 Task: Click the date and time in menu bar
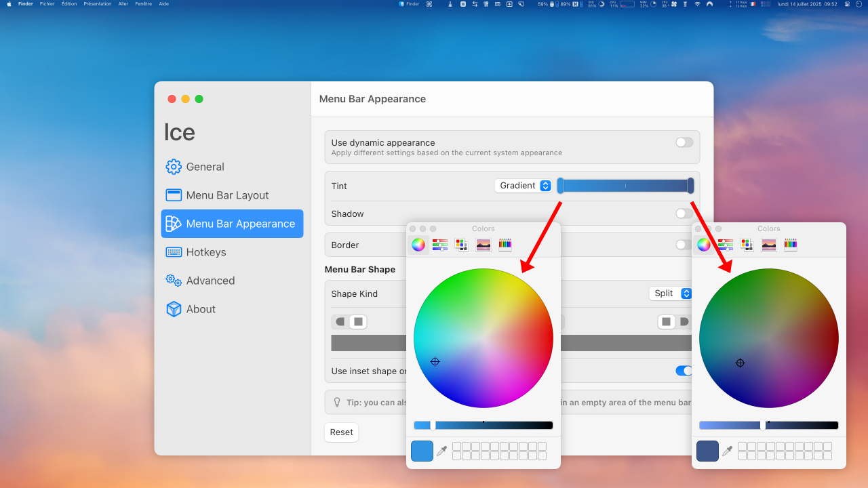(807, 4)
